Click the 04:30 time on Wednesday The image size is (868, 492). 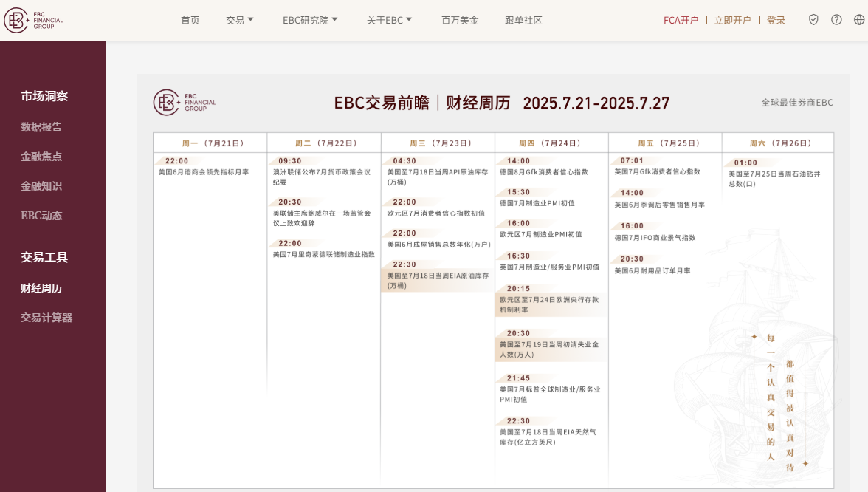404,161
